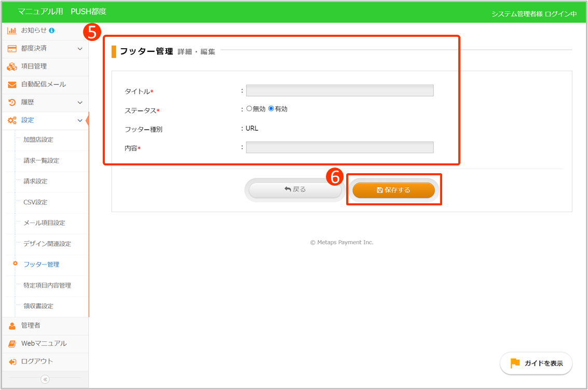This screenshot has height=390, width=588.
Task: Select the 有効 status radio button
Action: click(271, 109)
